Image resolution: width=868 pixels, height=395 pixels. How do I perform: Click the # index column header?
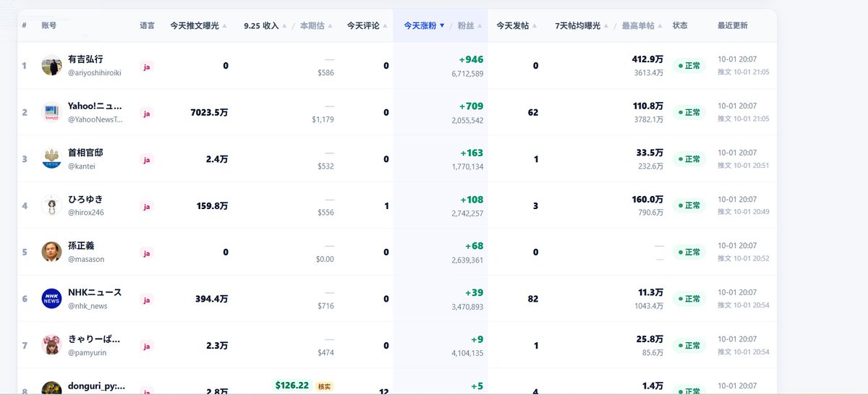[25, 25]
